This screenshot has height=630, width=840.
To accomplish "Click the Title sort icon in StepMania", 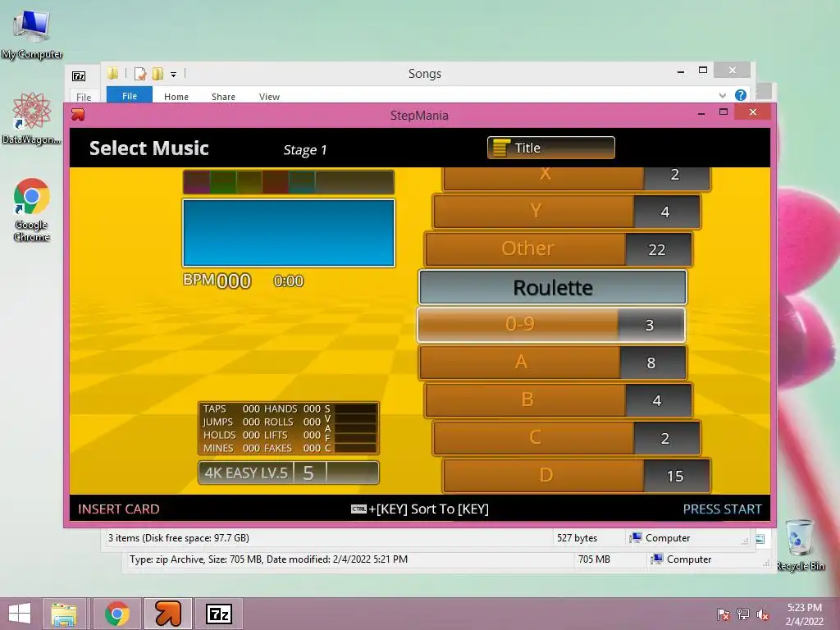I will coord(501,148).
